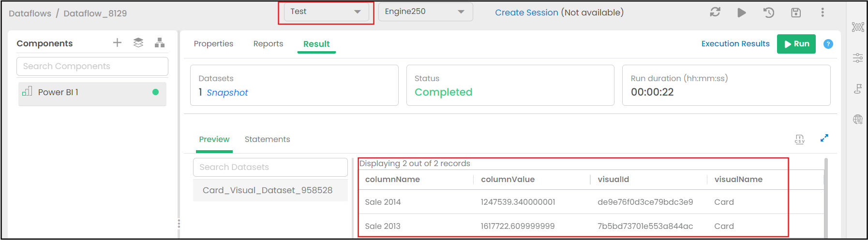Click the add component plus icon
868x240 pixels.
[117, 43]
